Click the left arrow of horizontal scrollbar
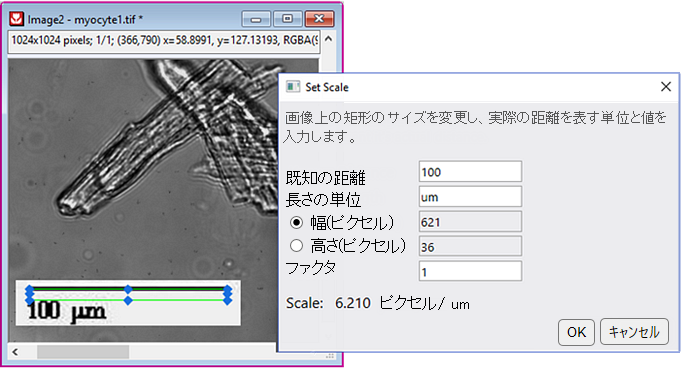 15,352
